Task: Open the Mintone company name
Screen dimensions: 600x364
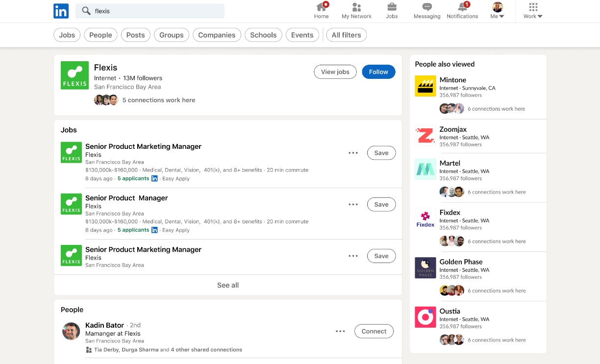Action: [453, 80]
